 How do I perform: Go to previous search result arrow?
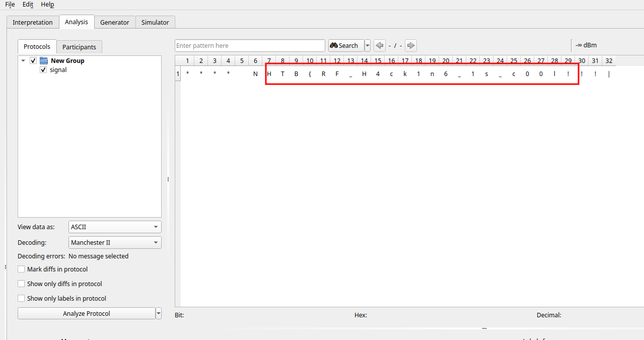(380, 45)
